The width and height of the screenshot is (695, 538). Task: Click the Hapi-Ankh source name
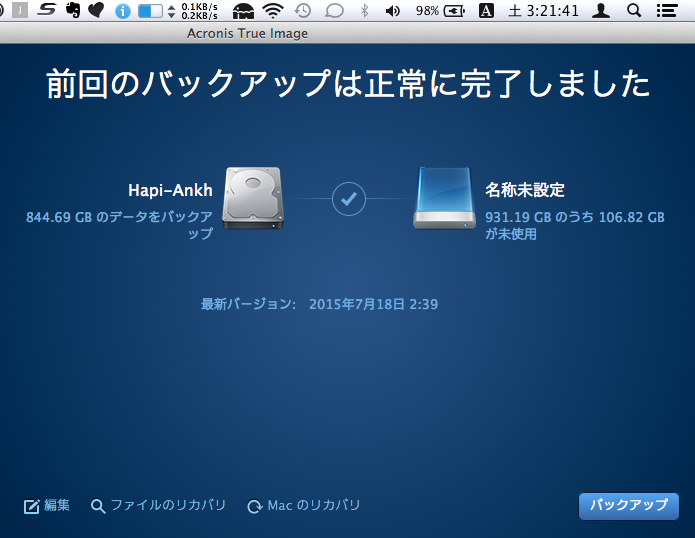click(170, 190)
